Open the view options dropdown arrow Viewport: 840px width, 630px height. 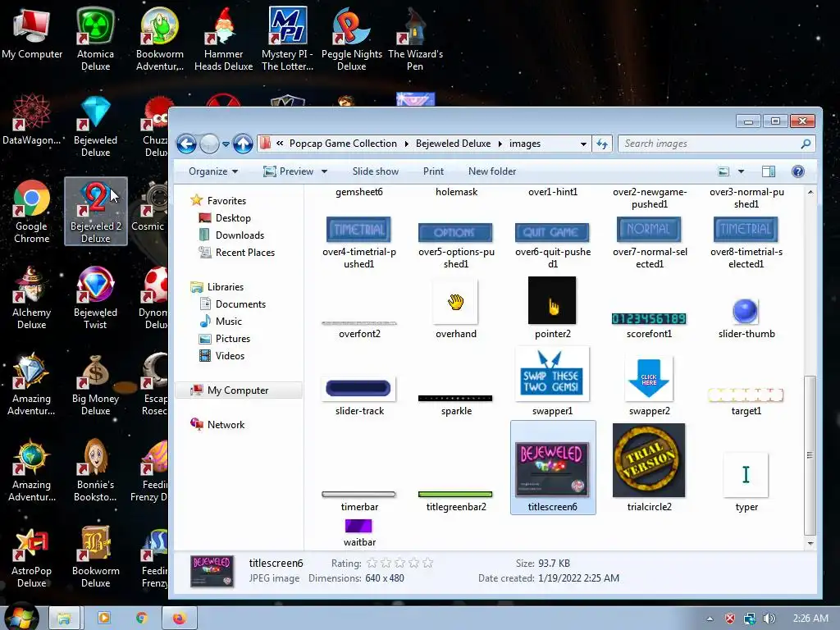[741, 171]
